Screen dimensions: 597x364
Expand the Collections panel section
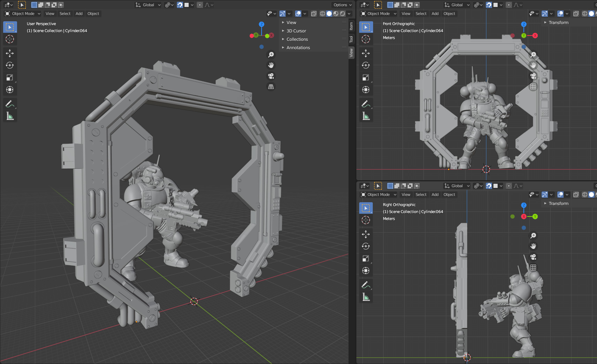tap(297, 39)
